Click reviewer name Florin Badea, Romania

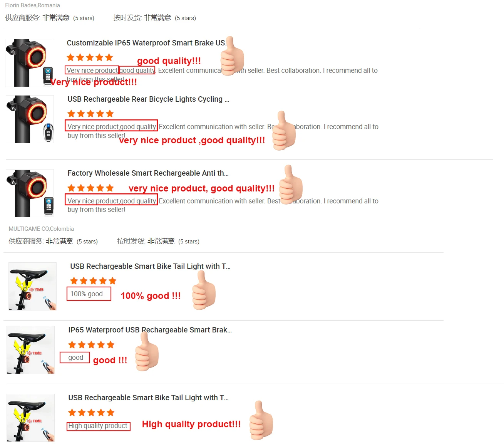coord(32,5)
